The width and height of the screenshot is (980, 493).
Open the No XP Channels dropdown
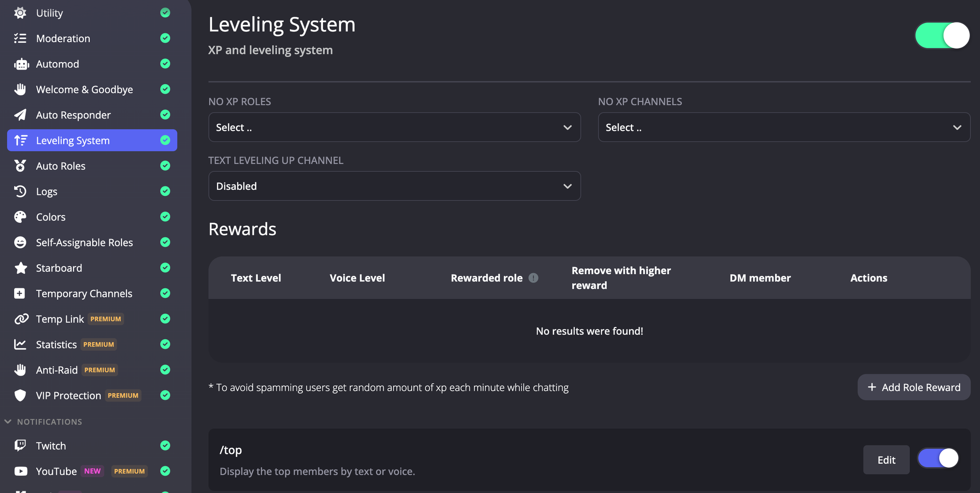tap(784, 127)
